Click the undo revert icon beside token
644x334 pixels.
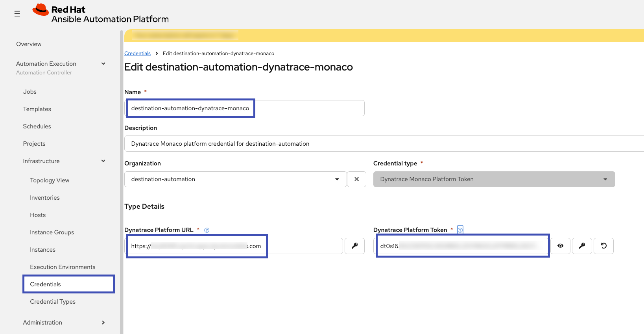pyautogui.click(x=603, y=246)
